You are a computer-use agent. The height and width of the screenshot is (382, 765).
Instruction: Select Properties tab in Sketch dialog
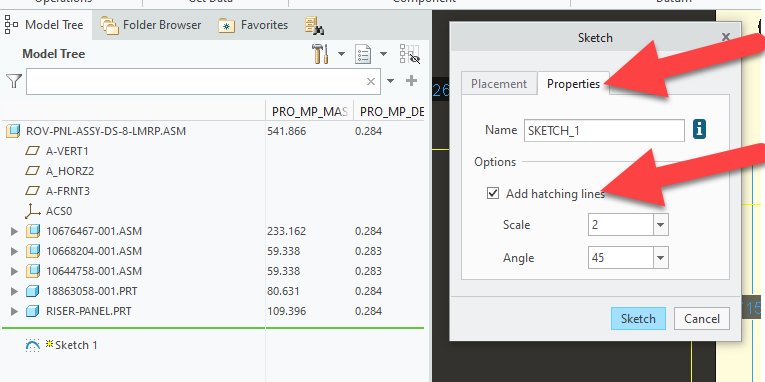click(573, 84)
